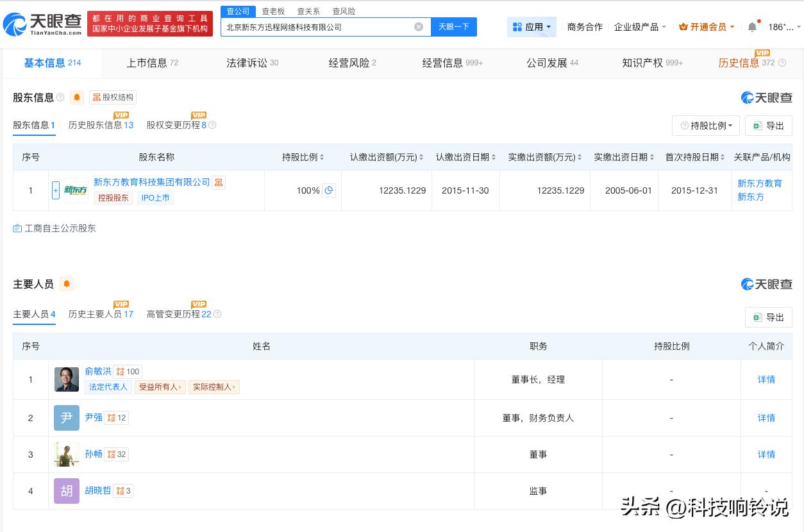Open the pie chart icon beside 100%
This screenshot has width=804, height=532.
coord(329,190)
